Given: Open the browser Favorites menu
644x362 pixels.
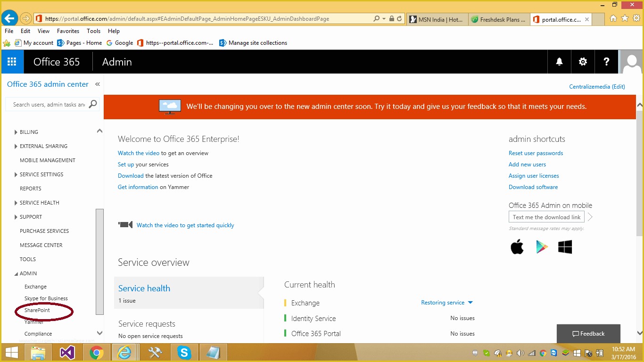Looking at the screenshot, I should click(x=68, y=31).
